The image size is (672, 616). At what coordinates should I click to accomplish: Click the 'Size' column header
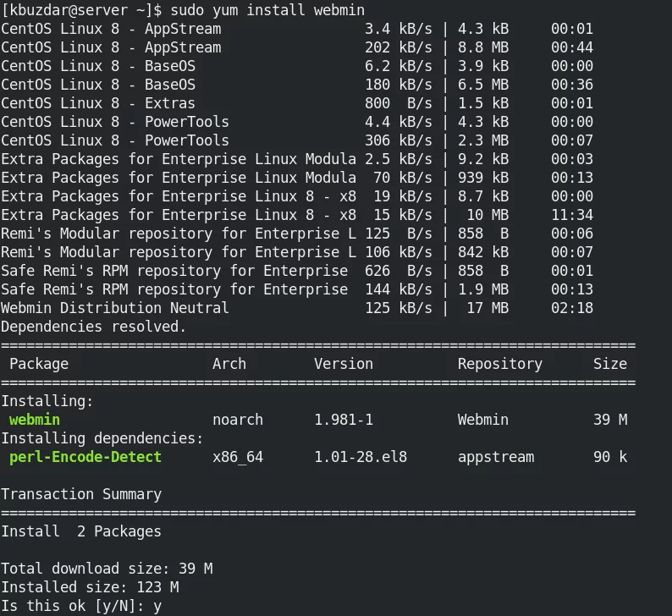point(610,364)
